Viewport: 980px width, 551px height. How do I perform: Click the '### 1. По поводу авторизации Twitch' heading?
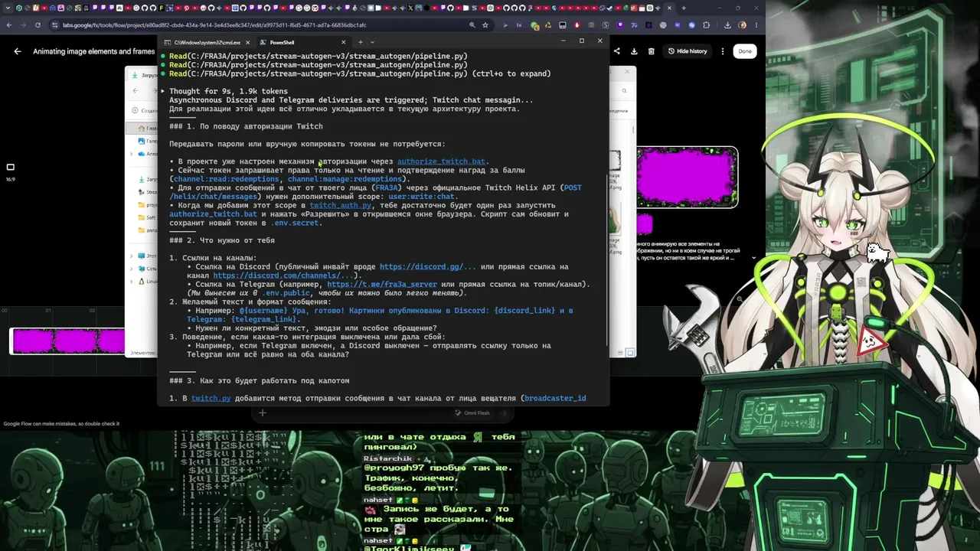tap(246, 126)
